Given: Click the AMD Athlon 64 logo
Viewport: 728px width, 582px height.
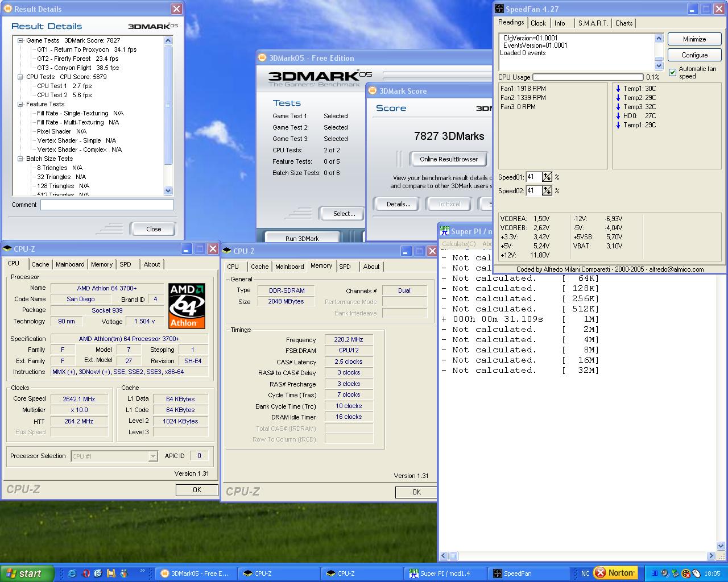Looking at the screenshot, I should [x=187, y=306].
